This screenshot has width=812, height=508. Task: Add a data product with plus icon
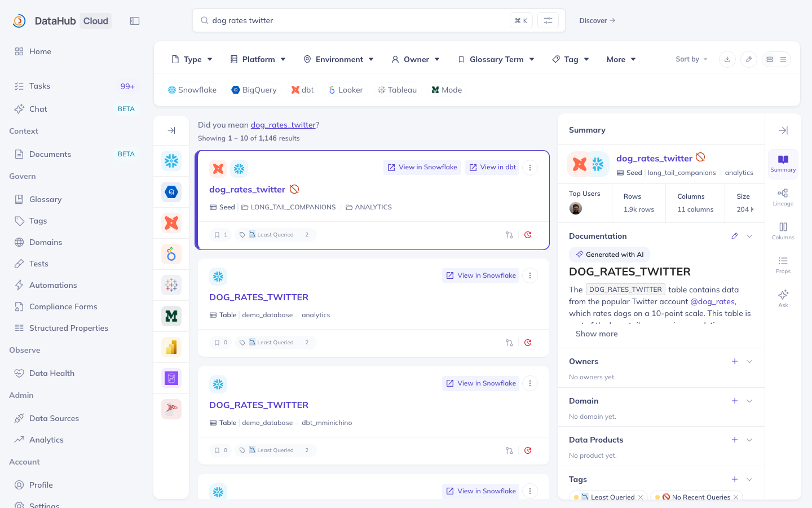[x=735, y=440]
